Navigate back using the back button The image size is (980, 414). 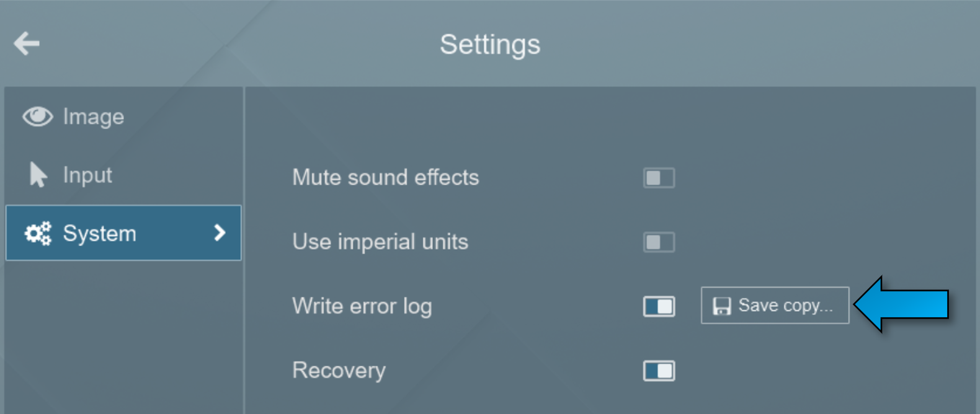click(25, 43)
